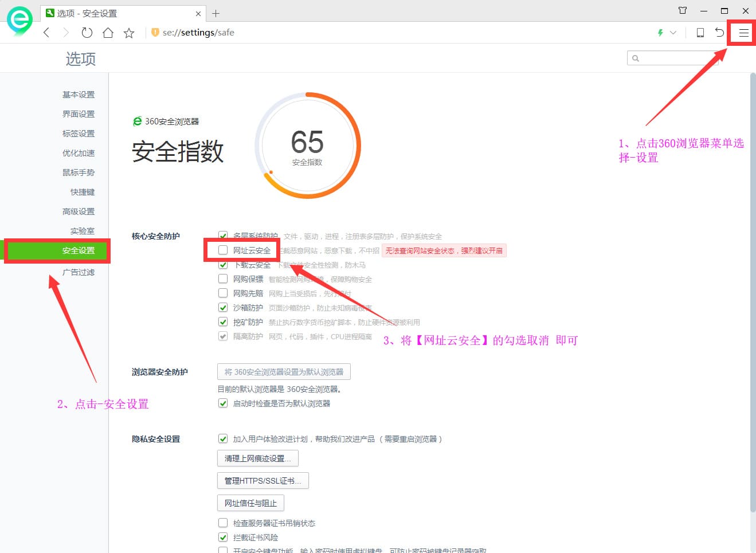756x553 pixels.
Task: Open a new tab with plus button
Action: tap(216, 13)
